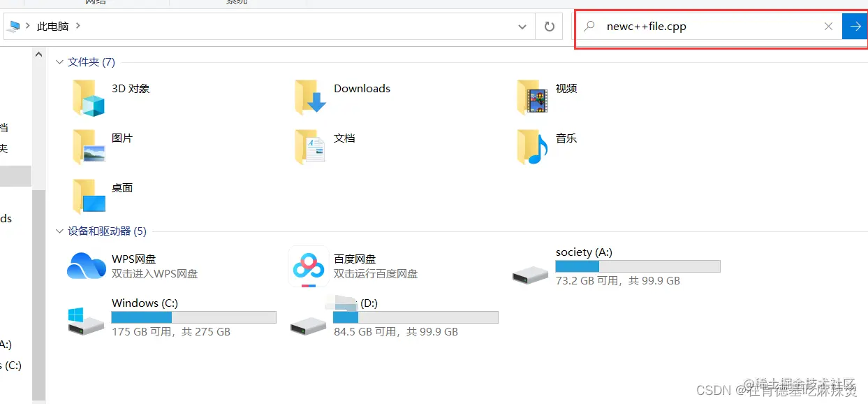Collapse the 设备和驱动器 (5) section
The image size is (868, 404).
59,231
